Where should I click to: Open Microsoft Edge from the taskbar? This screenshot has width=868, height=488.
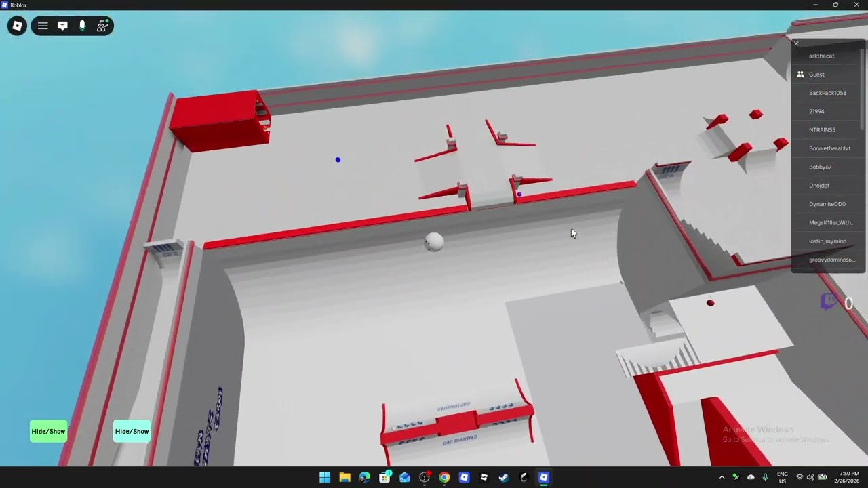point(365,477)
